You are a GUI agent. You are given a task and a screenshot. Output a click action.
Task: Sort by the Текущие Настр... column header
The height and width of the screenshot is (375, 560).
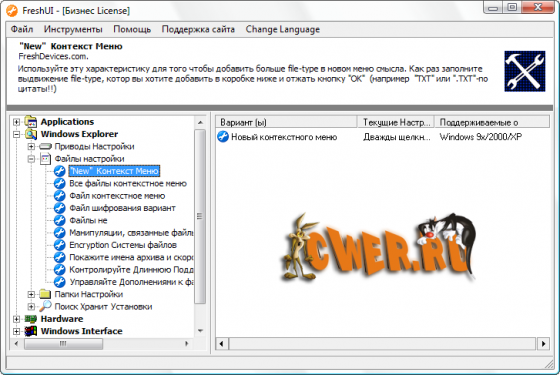coord(396,122)
